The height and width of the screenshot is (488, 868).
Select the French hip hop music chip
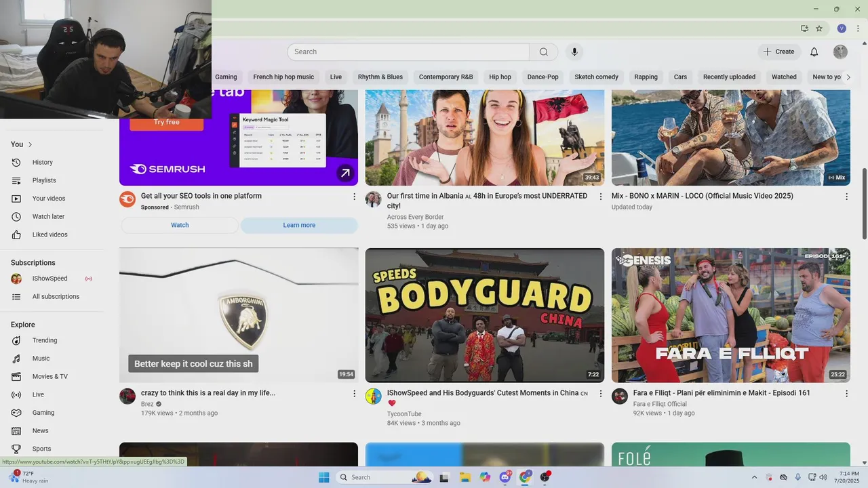click(x=283, y=77)
